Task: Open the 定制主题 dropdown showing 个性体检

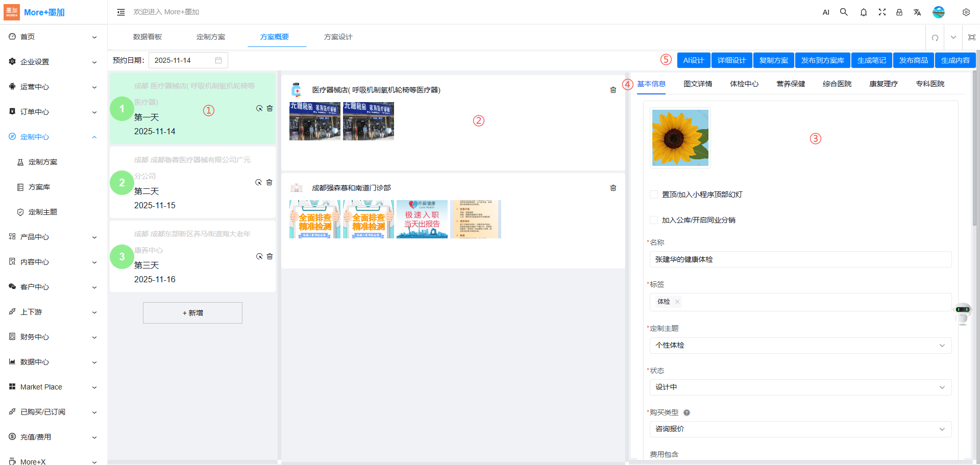Action: pyautogui.click(x=800, y=346)
